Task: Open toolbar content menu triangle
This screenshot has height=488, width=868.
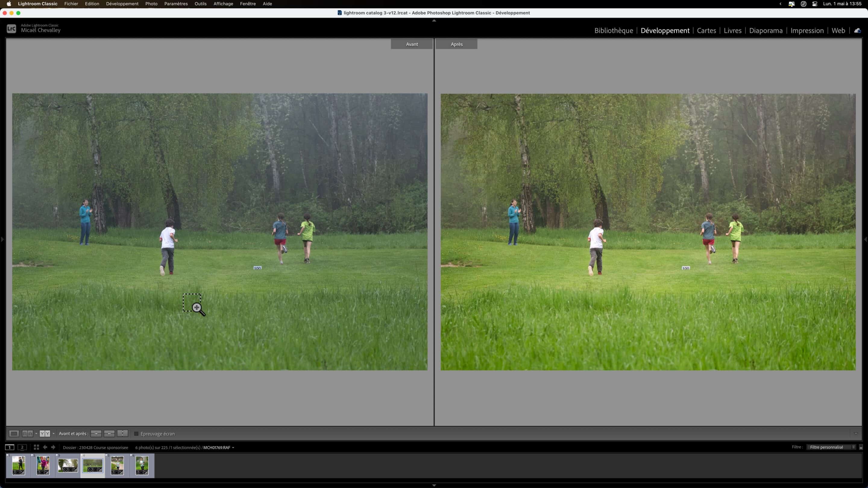Action: point(856,434)
